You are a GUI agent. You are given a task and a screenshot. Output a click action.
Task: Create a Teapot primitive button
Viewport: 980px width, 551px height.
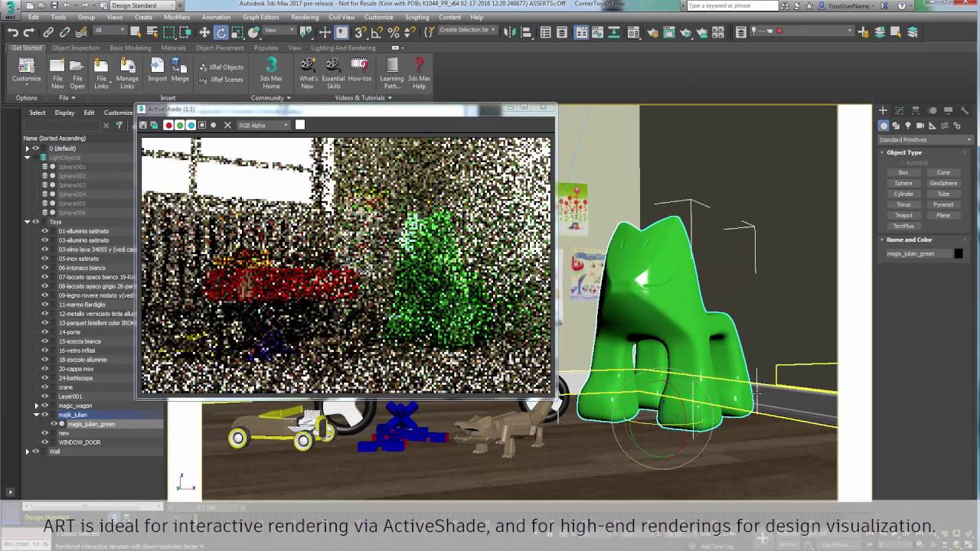point(903,215)
